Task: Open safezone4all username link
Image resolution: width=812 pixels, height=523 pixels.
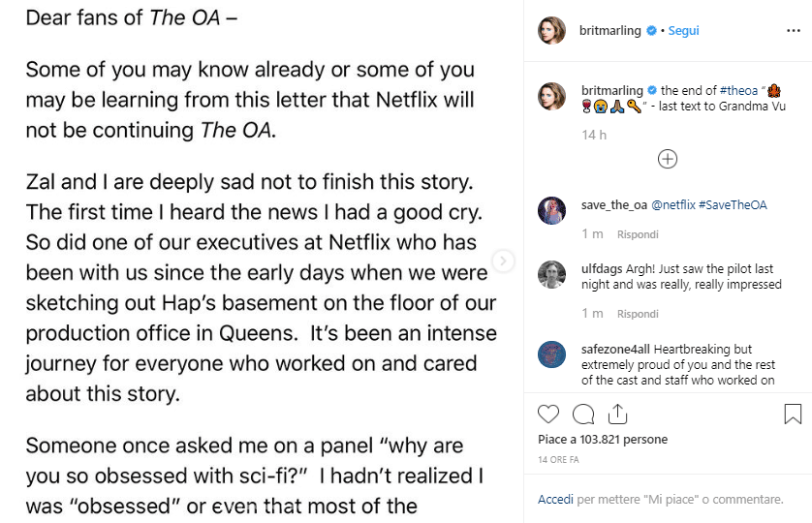Action: click(616, 349)
